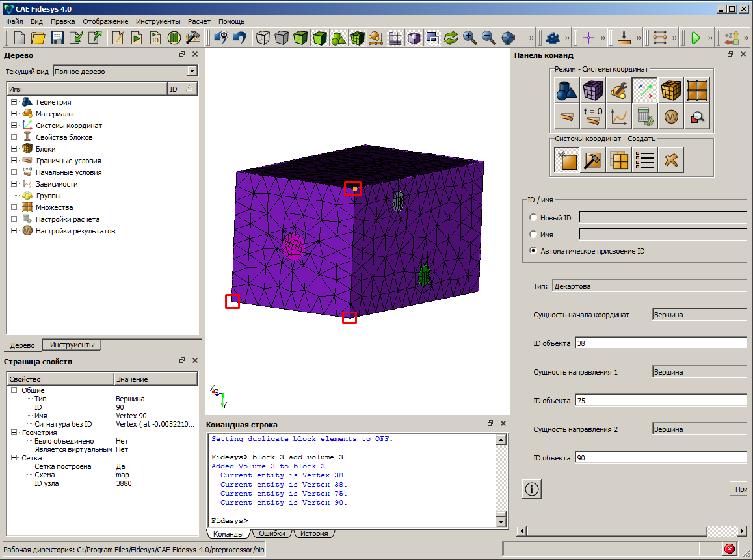
Task: Click the info (i) button
Action: (x=532, y=489)
